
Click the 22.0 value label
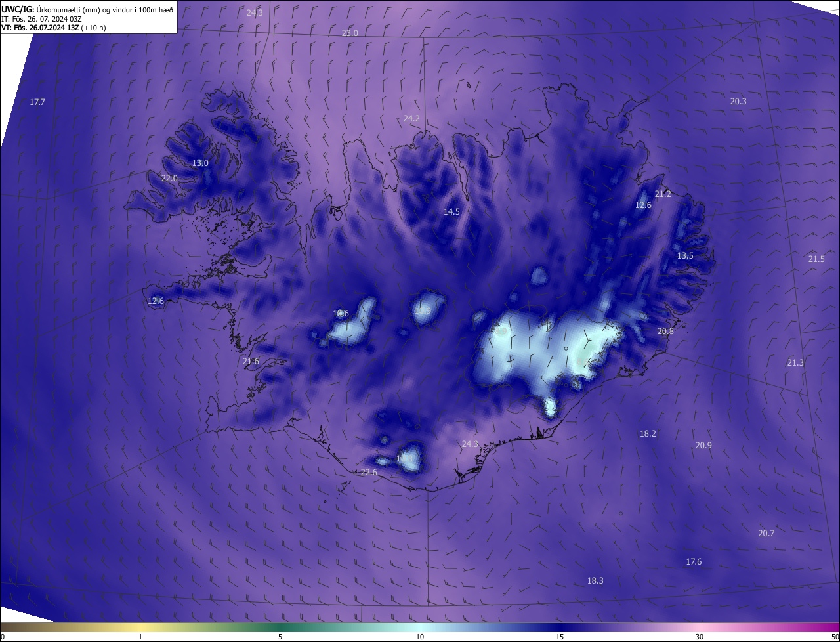pos(169,179)
